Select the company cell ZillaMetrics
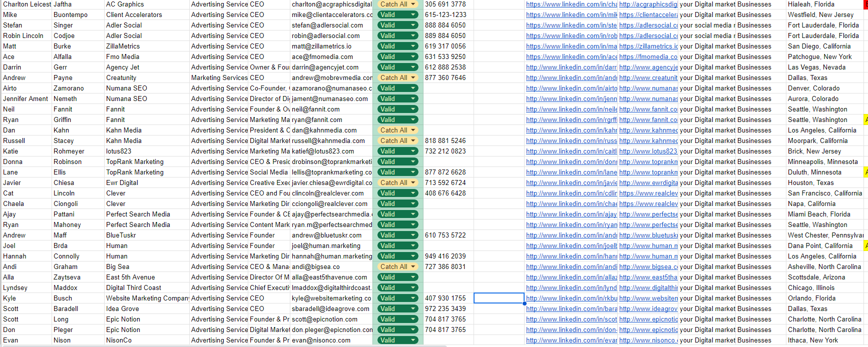The width and height of the screenshot is (868, 347). click(x=147, y=46)
